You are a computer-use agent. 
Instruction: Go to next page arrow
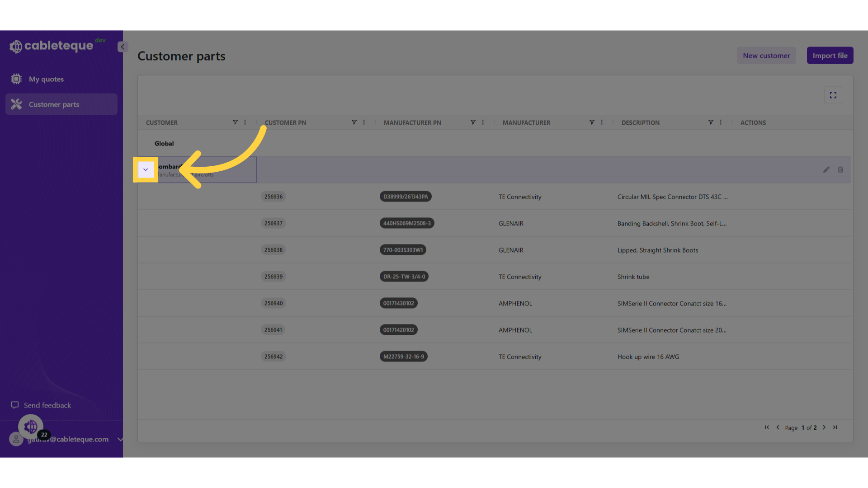[x=824, y=427]
